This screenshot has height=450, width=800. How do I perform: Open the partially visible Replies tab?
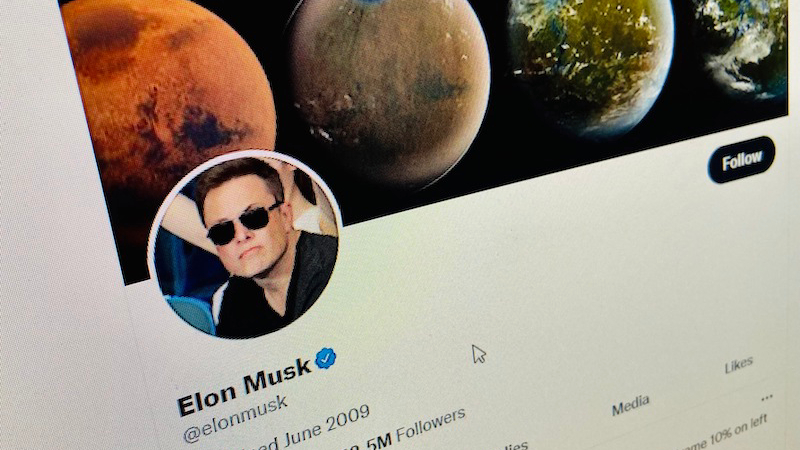click(x=514, y=445)
